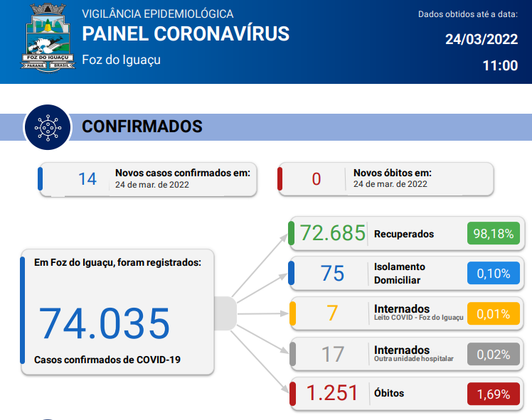
Task: Click the Foz do Iguaçu subtitle
Action: (x=121, y=60)
